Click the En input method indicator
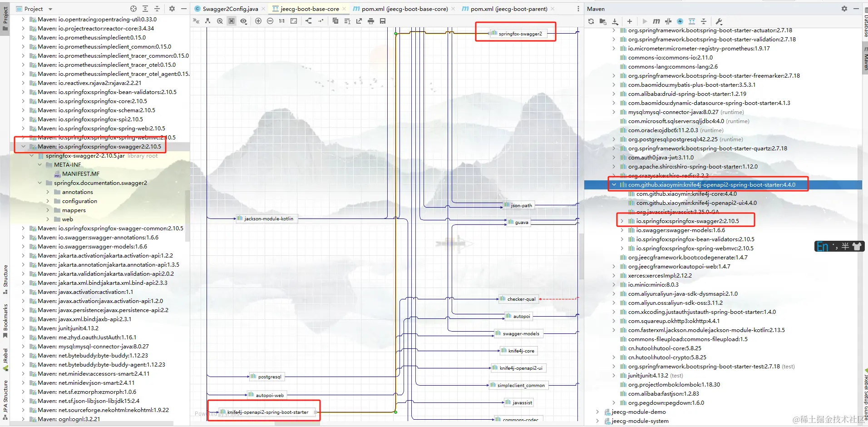Screen dimensions: 868x427 click(822, 246)
